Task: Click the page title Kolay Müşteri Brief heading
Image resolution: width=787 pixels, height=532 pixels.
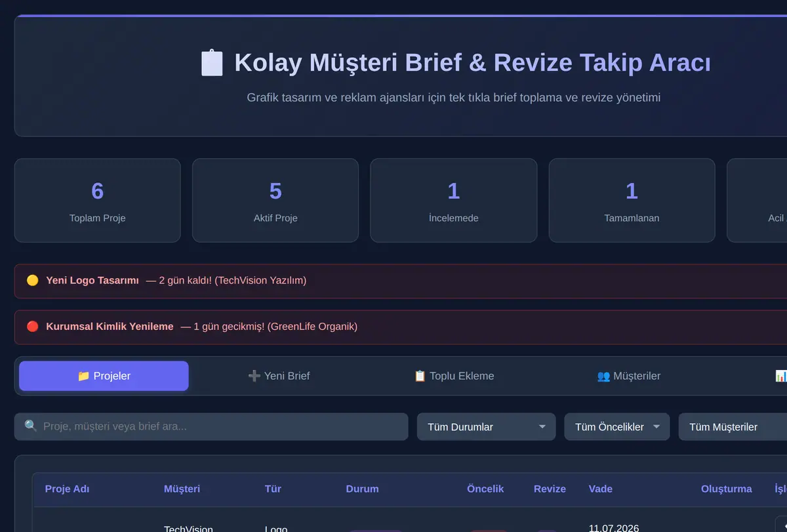Action: tap(472, 63)
